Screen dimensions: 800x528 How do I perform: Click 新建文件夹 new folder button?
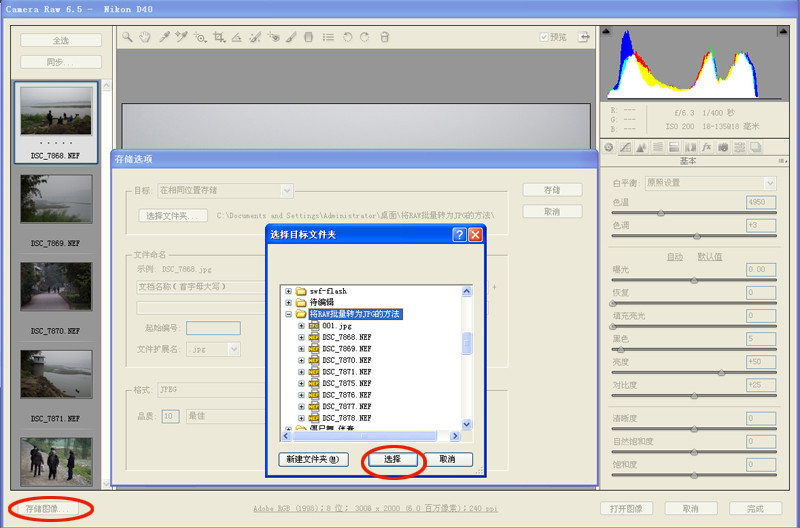tap(313, 459)
